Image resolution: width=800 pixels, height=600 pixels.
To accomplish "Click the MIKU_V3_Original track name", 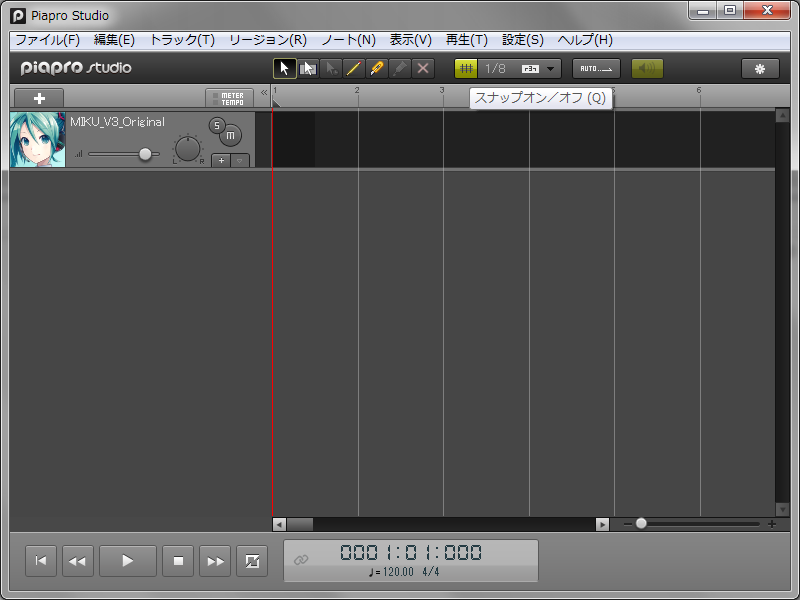I will coord(117,122).
